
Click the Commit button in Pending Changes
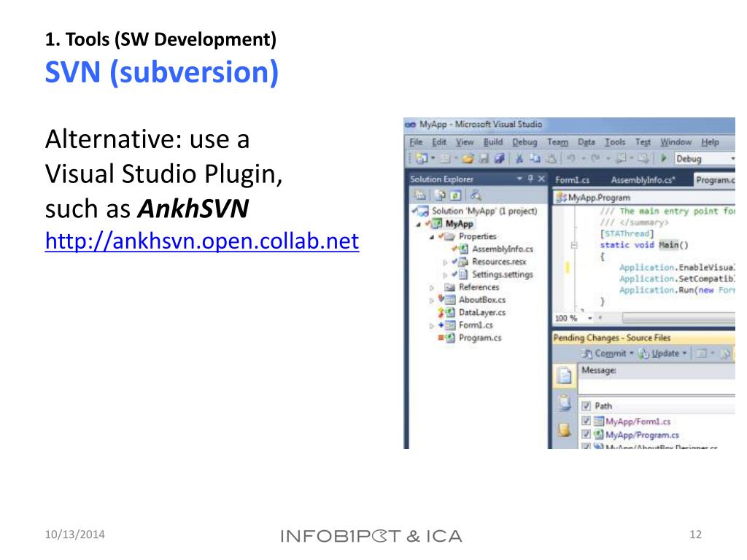coord(604,354)
